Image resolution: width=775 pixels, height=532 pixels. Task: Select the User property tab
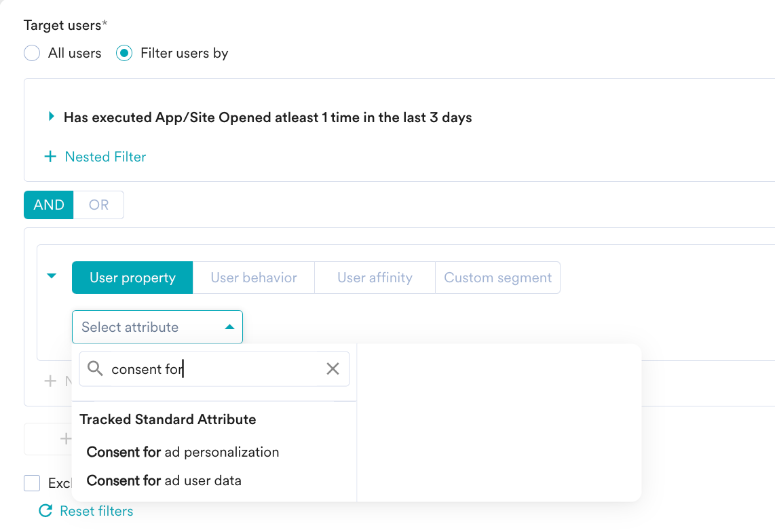click(x=132, y=278)
